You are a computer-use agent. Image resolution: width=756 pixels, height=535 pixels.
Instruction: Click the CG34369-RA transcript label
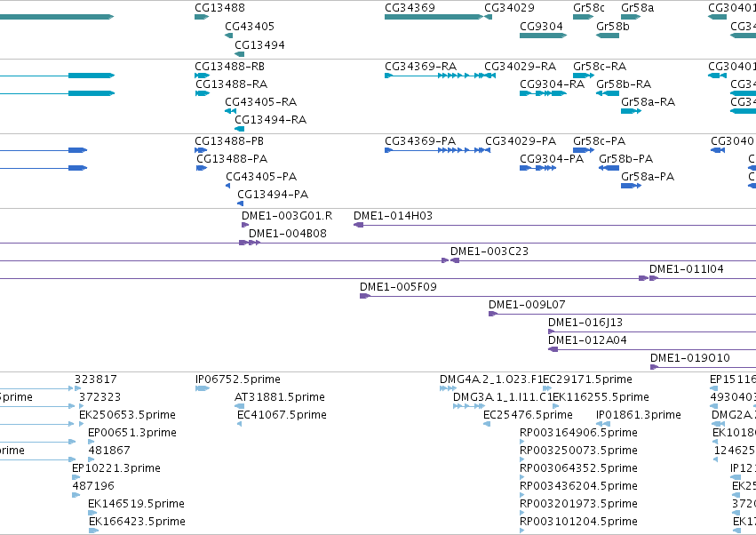tap(420, 66)
